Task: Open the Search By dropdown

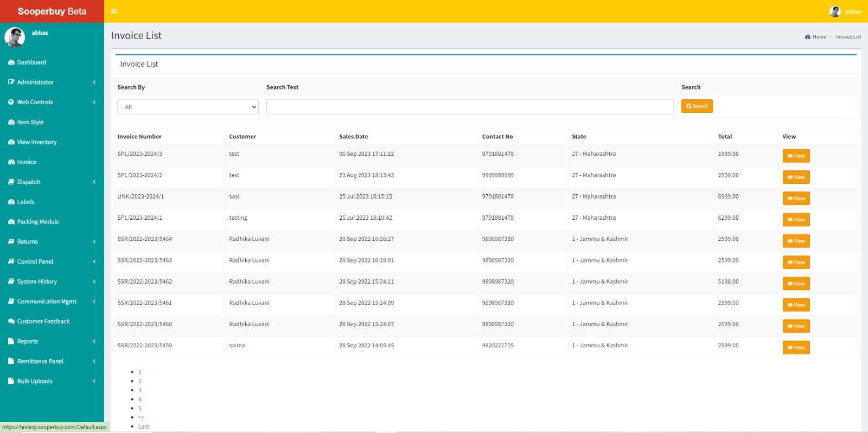Action: coord(188,107)
